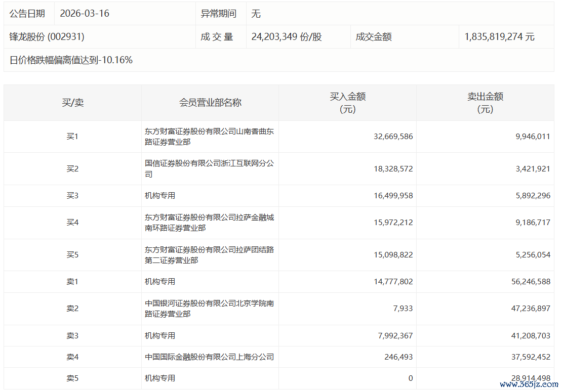Select sell amount 47,236,897
The height and width of the screenshot is (392, 562).
point(531,308)
